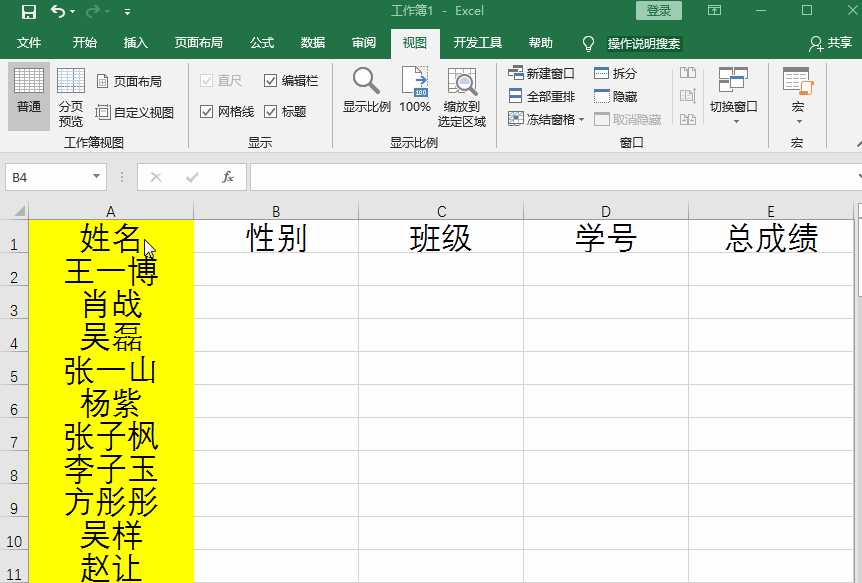Viewport: 862px width, 583px height.
Task: Open the Data (数据) ribbon tab
Action: [313, 43]
